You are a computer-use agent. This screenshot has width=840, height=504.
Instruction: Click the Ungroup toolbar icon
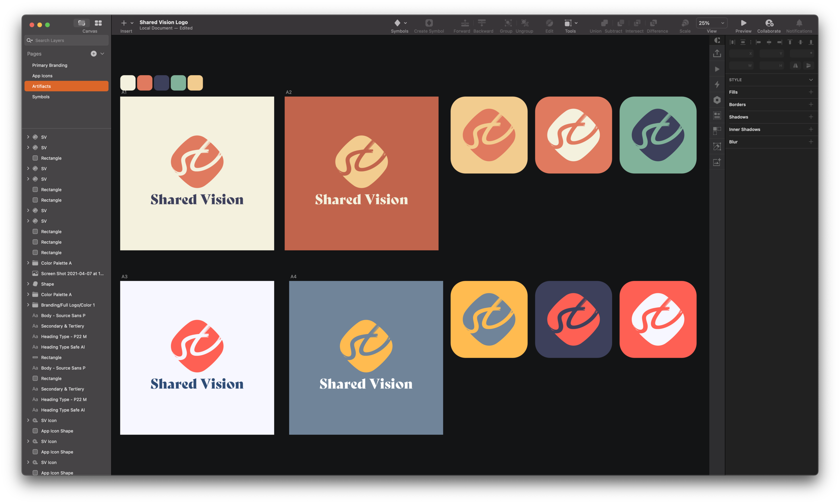click(x=524, y=23)
